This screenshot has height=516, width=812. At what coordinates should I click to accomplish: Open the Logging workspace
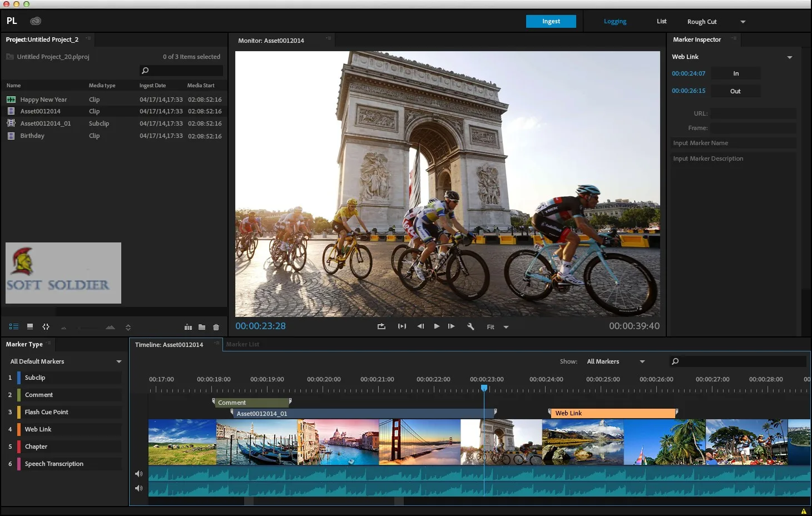[615, 21]
